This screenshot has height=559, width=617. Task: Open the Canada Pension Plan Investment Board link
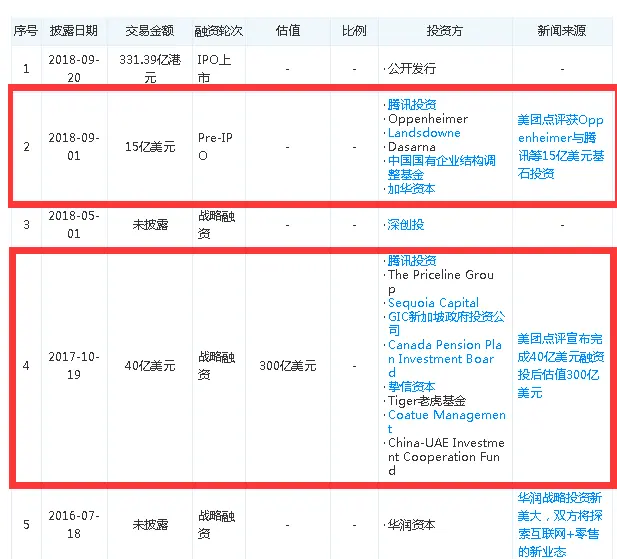(445, 359)
